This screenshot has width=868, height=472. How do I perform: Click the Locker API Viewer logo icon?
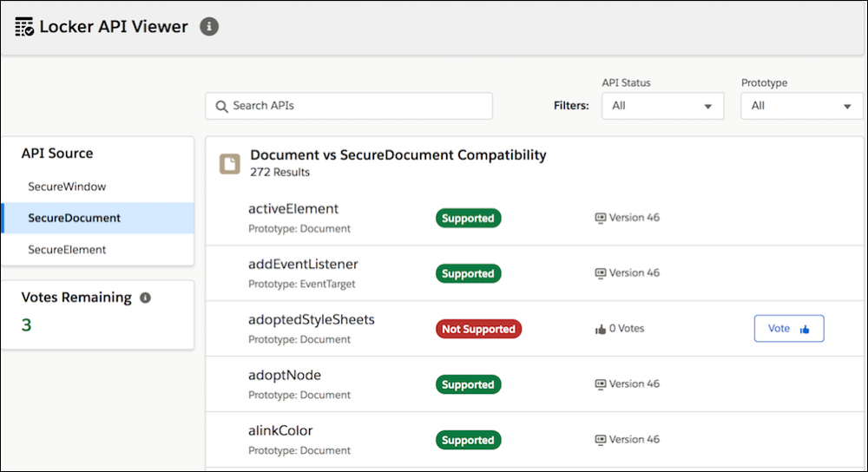(23, 27)
